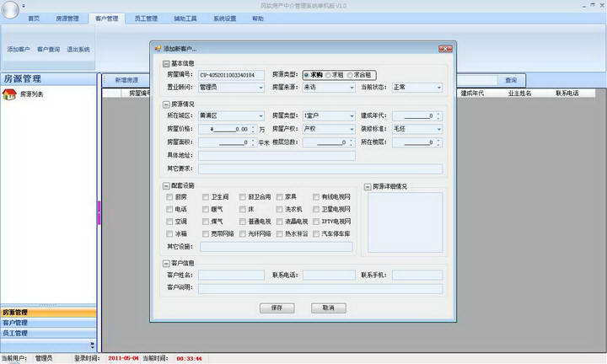This screenshot has height=364, width=607.
Task: Click the 建成年代 spinner arrows
Action: pyautogui.click(x=438, y=115)
